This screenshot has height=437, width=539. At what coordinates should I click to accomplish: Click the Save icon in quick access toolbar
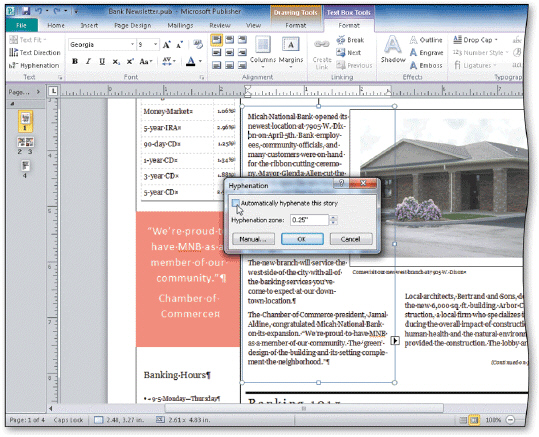[x=26, y=11]
